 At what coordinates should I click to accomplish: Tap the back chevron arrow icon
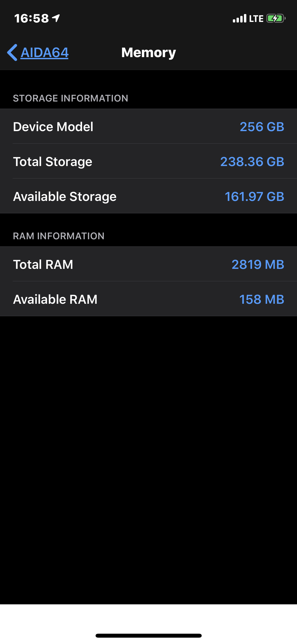[x=12, y=52]
